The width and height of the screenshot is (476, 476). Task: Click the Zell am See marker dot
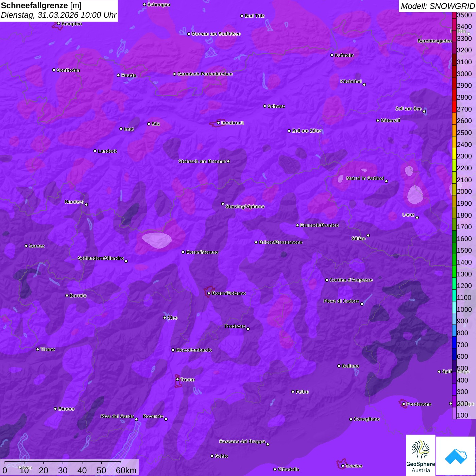pos(424,111)
